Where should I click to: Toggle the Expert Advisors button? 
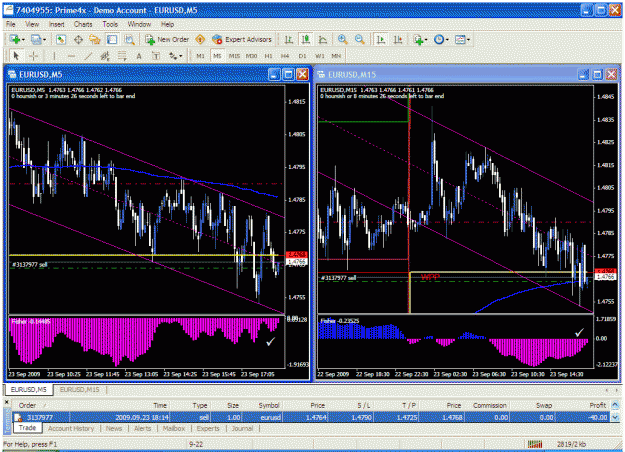[x=242, y=39]
